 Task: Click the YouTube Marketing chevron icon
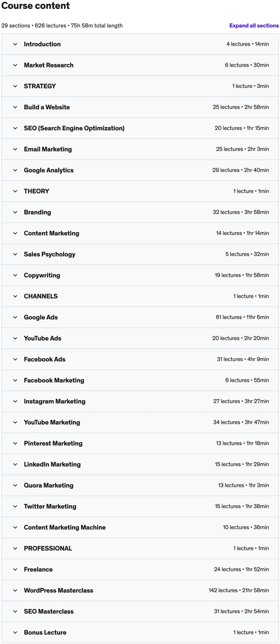coord(15,423)
